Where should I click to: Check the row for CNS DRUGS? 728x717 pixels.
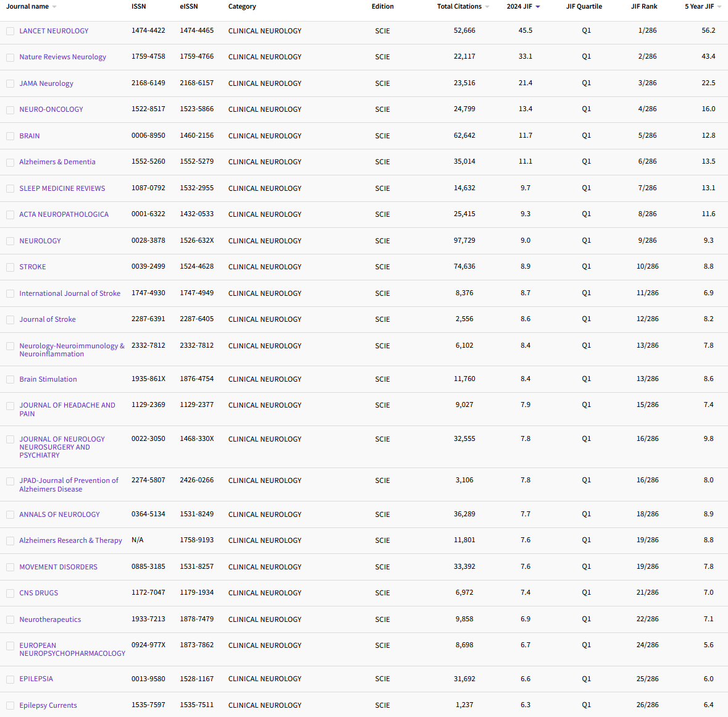pos(10,593)
